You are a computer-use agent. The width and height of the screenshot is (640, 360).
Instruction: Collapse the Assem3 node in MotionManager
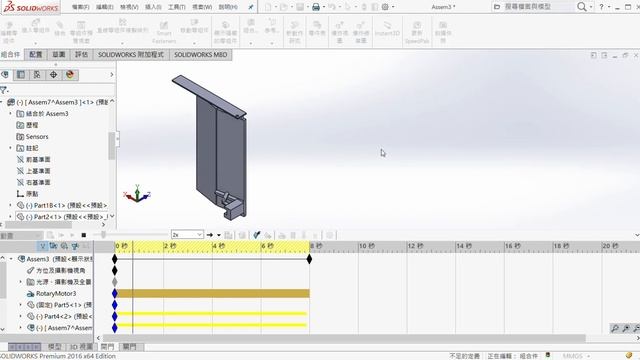coord(11,259)
